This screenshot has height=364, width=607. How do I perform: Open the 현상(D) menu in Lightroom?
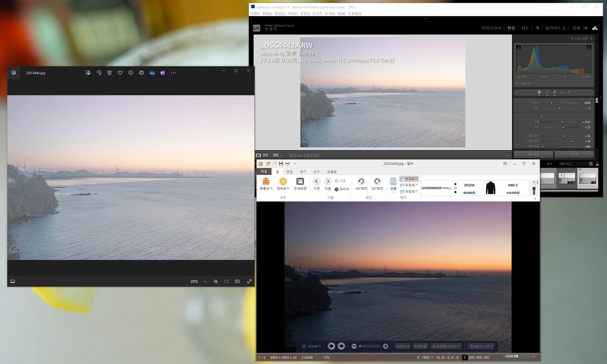(279, 14)
